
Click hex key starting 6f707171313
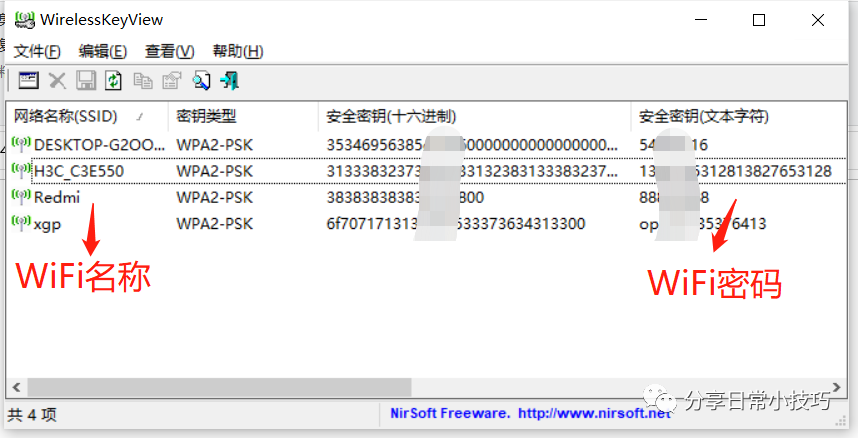(456, 223)
